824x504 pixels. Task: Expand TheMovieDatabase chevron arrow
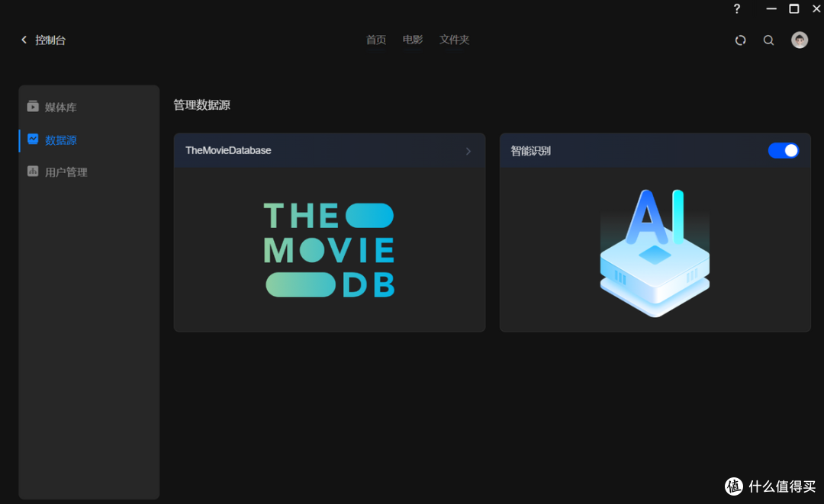click(x=468, y=151)
